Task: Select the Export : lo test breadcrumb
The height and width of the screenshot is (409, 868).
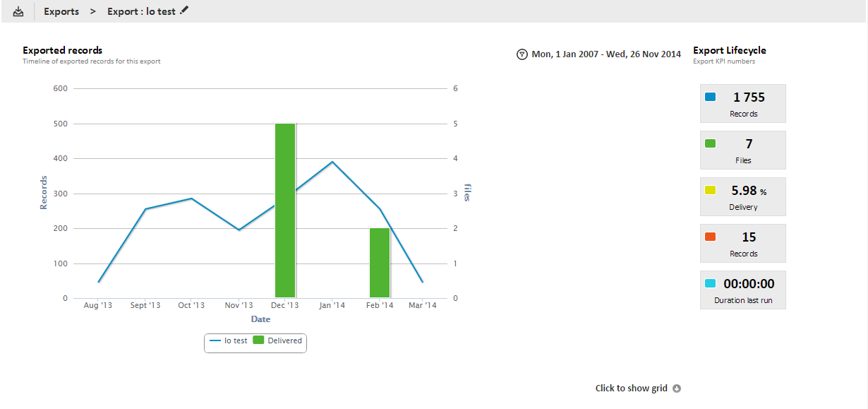Action: click(141, 11)
